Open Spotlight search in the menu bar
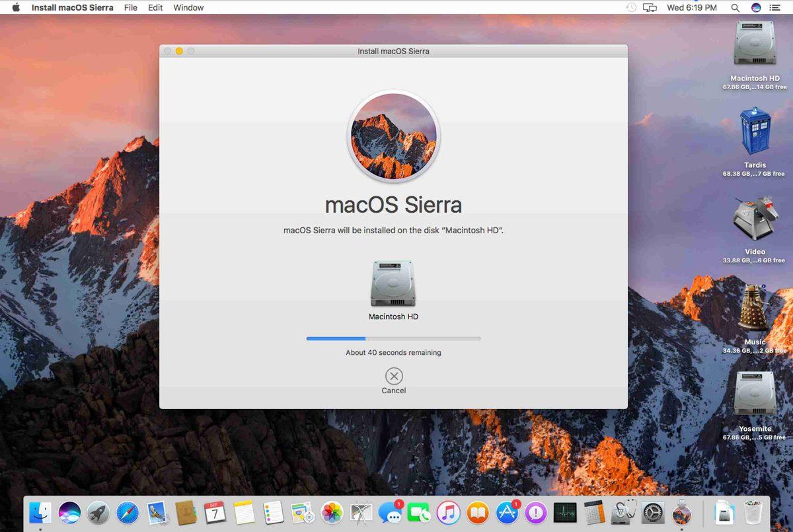Viewport: 793px width, 532px height. click(735, 7)
